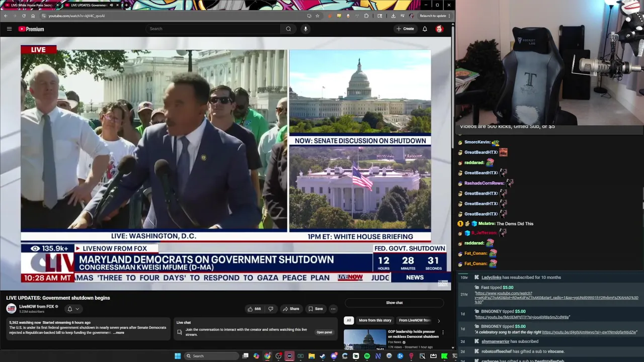The width and height of the screenshot is (644, 362).
Task: Click Ladyclinks username in events feed
Action: (491, 278)
